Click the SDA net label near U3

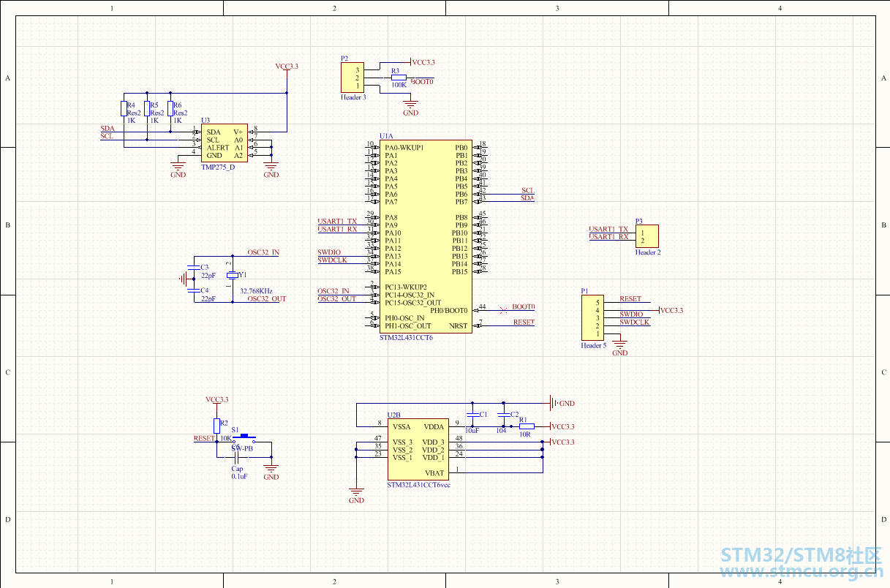pos(108,128)
